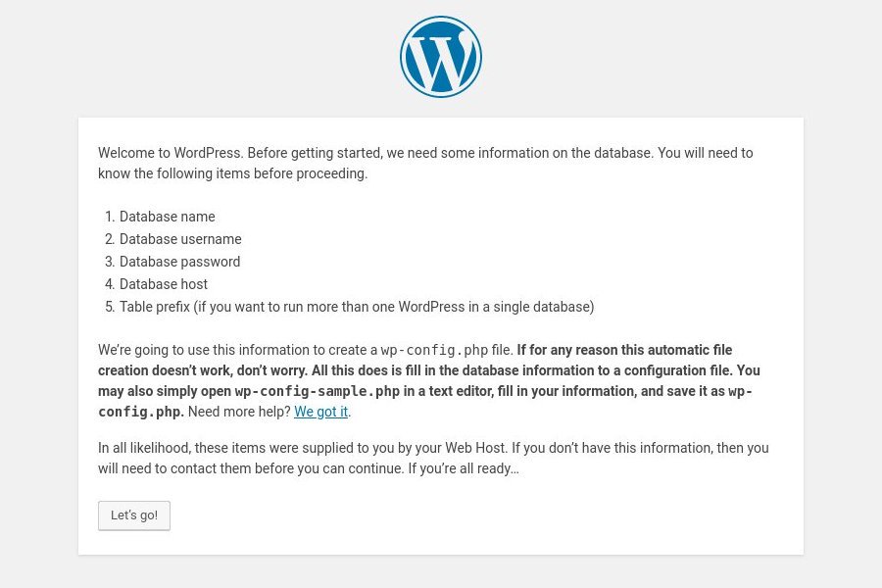Click the "Database name" list item

(x=167, y=217)
